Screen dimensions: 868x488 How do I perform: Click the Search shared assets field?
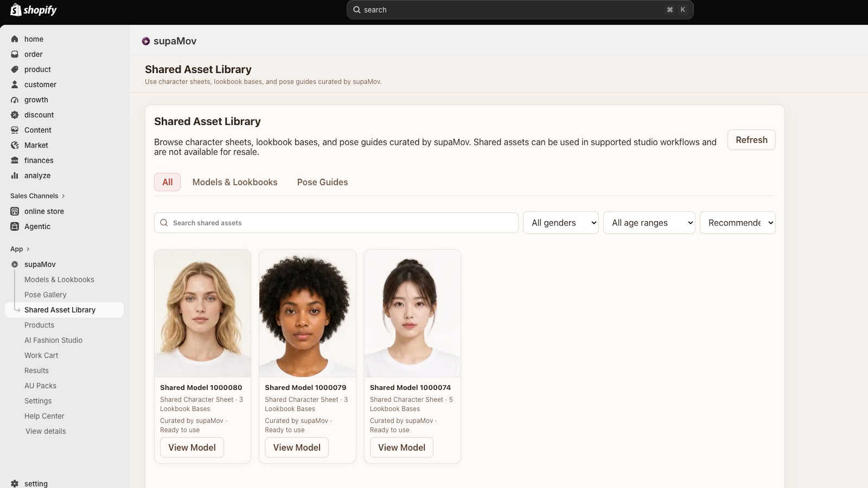pyautogui.click(x=336, y=223)
